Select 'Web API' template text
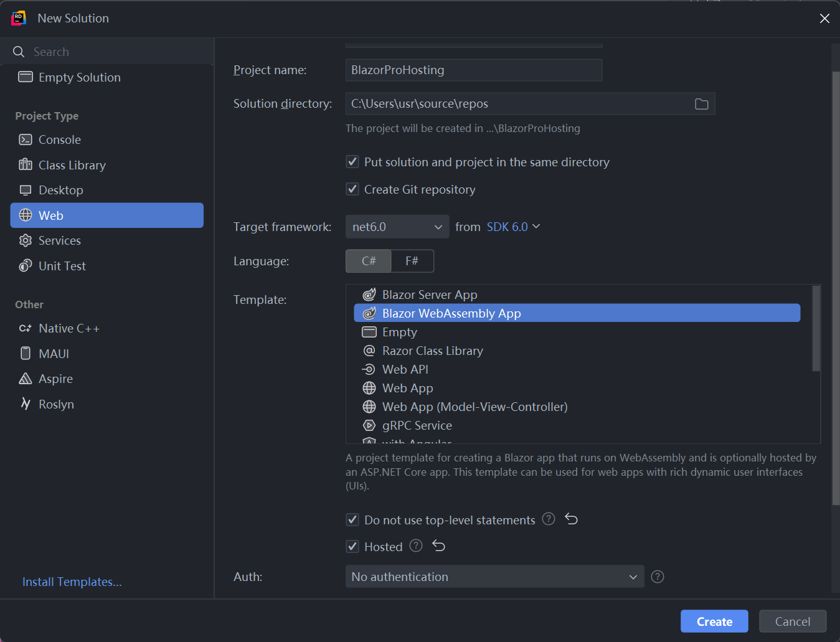 (405, 369)
